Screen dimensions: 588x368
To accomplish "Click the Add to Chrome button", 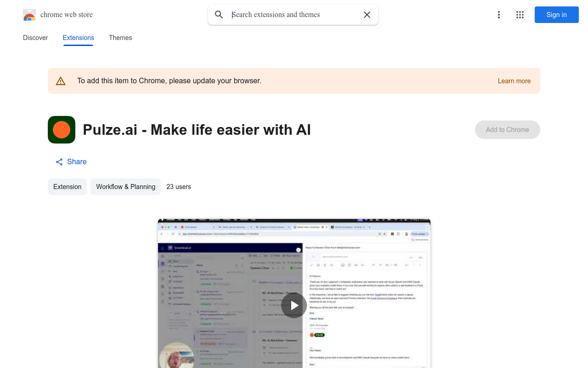I will [x=508, y=130].
